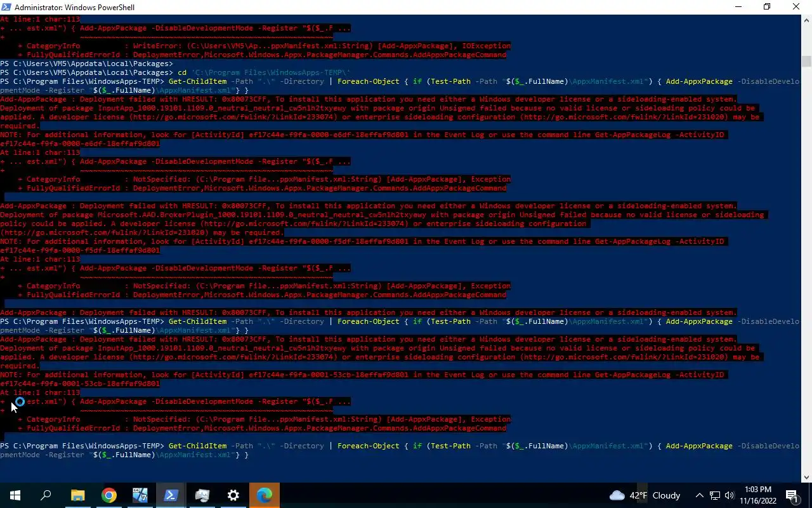Open Google Chrome from the taskbar
812x508 pixels.
(109, 495)
